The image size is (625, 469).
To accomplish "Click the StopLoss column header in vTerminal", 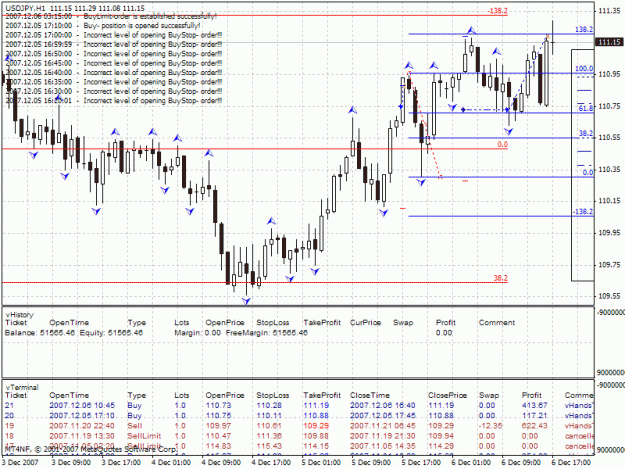I will (x=273, y=395).
